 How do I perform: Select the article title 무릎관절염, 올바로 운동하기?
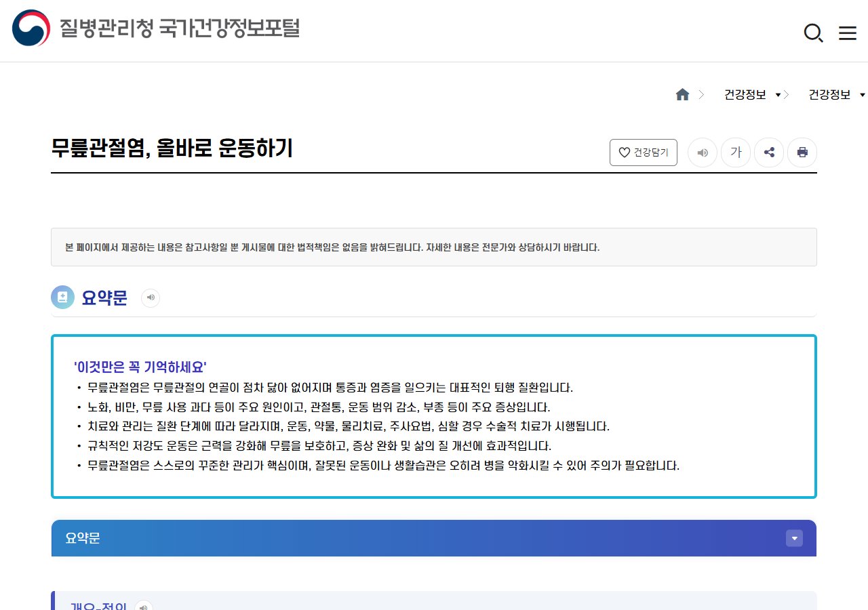tap(172, 148)
